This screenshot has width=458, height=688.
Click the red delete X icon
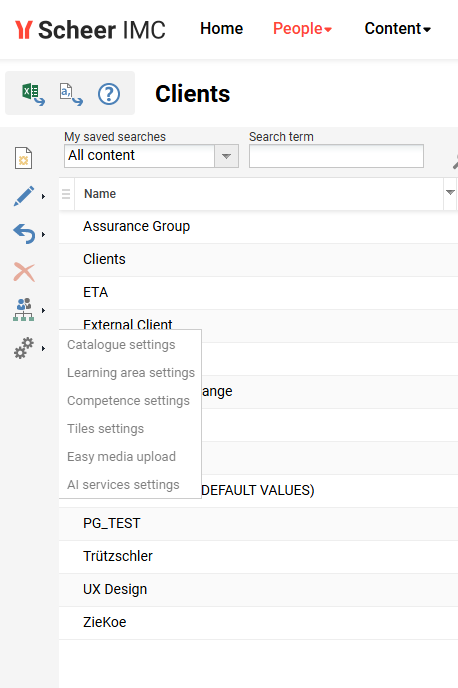click(x=24, y=272)
